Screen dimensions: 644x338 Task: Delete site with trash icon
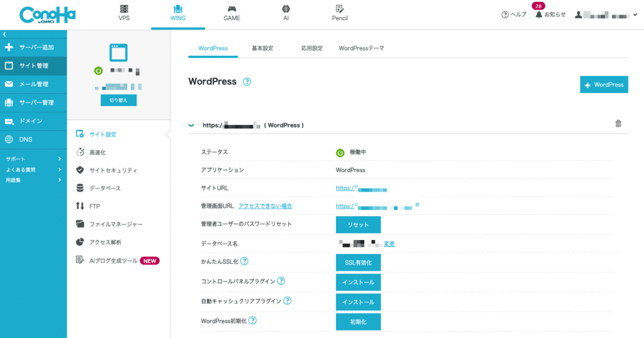click(x=618, y=124)
